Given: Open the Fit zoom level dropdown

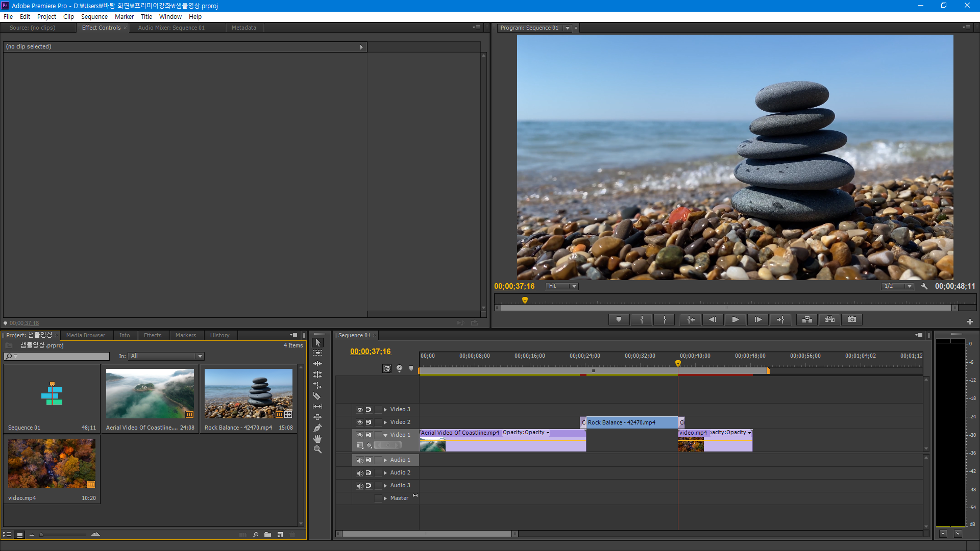Looking at the screenshot, I should coord(562,286).
